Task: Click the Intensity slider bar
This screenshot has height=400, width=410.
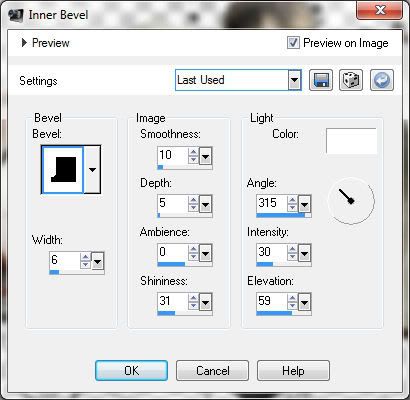Action: (284, 265)
